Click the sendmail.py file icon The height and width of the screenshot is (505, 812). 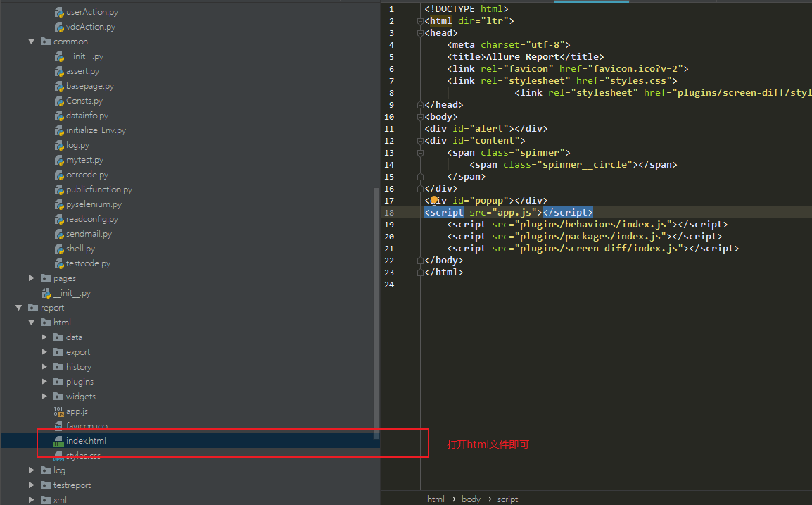tap(59, 234)
